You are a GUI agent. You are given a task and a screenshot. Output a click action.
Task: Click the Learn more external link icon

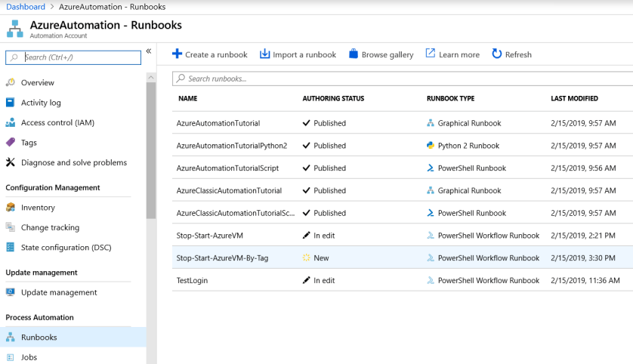tap(431, 54)
